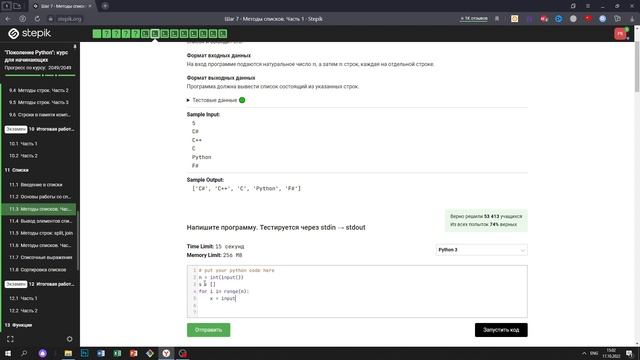
Task: Open lesson 9.5 Методы строк. Часть 3
Action: (39, 102)
